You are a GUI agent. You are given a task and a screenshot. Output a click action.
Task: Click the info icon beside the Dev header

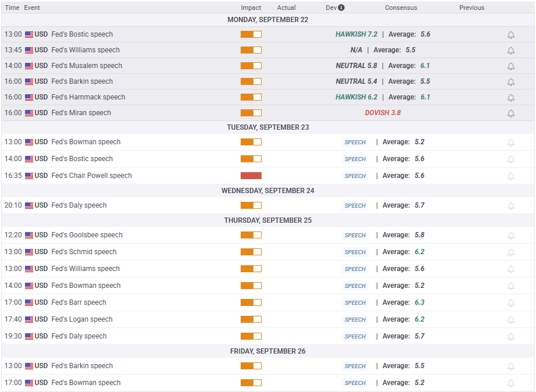pyautogui.click(x=341, y=8)
